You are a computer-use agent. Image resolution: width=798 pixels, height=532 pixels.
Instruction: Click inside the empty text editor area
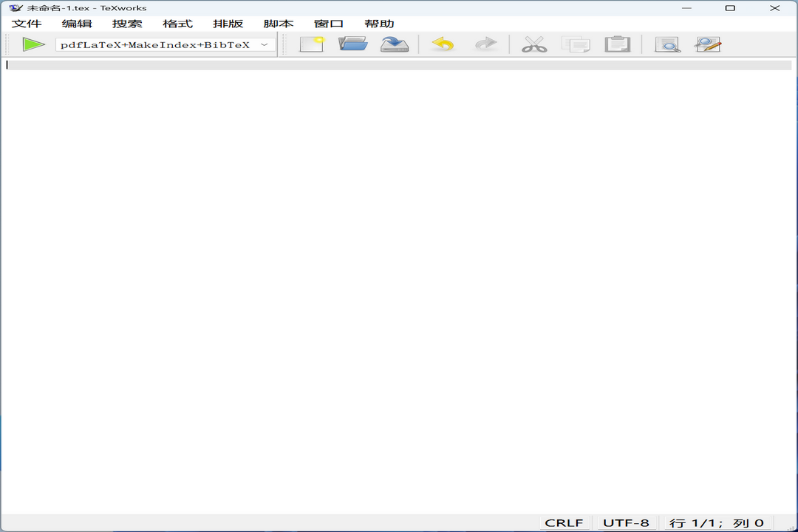coord(399,281)
